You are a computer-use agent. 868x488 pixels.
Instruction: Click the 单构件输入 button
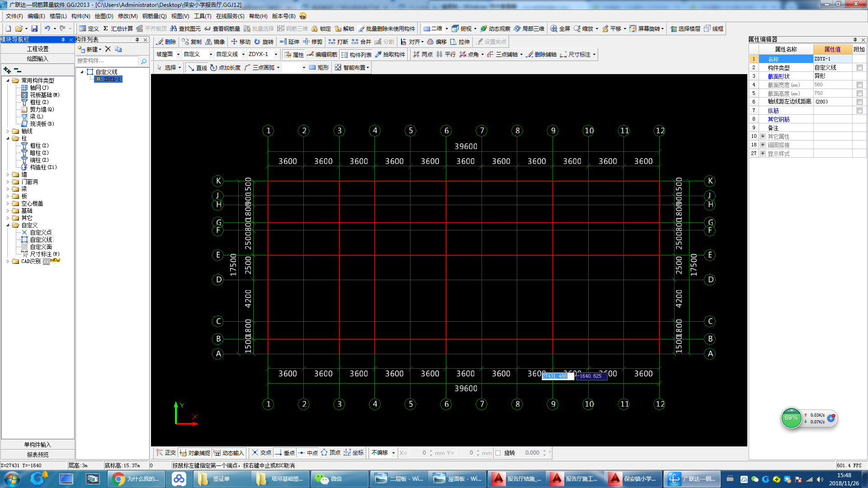point(38,445)
